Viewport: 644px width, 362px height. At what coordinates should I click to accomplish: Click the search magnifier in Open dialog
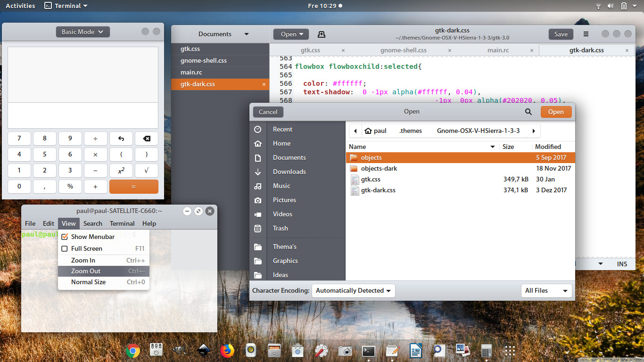coord(528,112)
